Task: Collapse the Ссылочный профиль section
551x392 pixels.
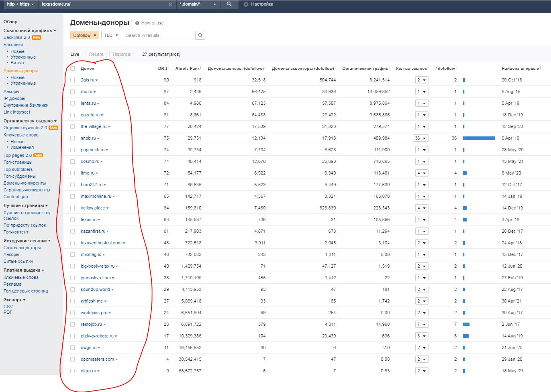Action: tap(30, 30)
